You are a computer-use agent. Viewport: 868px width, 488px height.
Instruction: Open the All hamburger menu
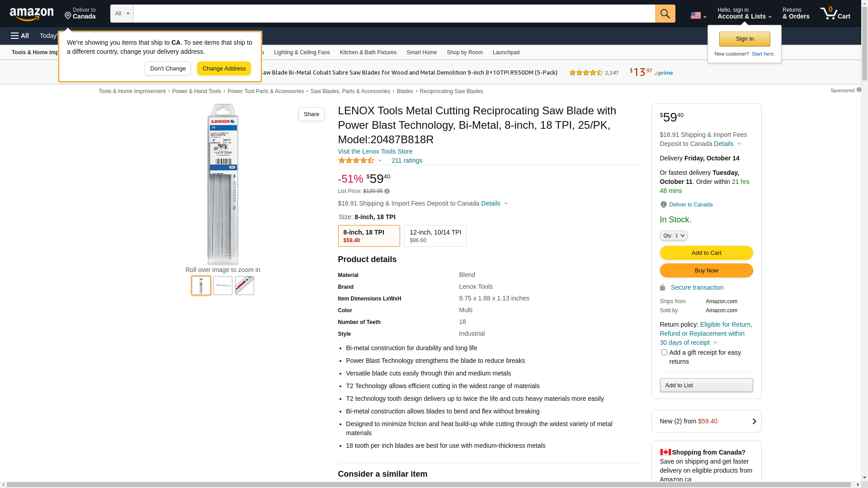click(x=20, y=36)
